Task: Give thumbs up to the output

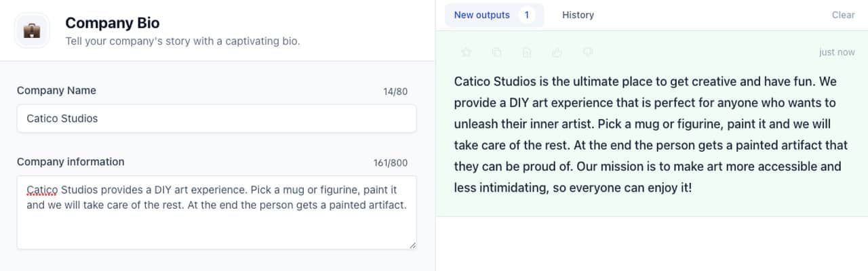Action: [x=557, y=52]
